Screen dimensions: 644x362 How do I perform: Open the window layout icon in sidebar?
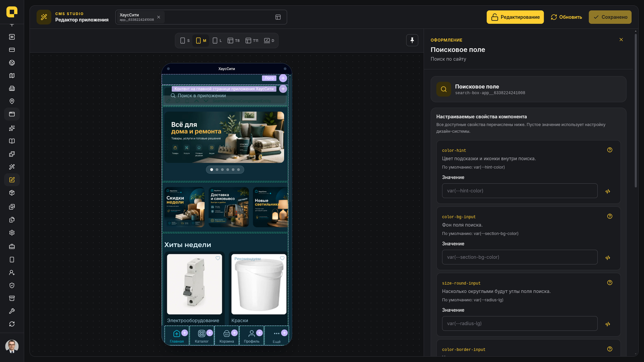point(12,114)
